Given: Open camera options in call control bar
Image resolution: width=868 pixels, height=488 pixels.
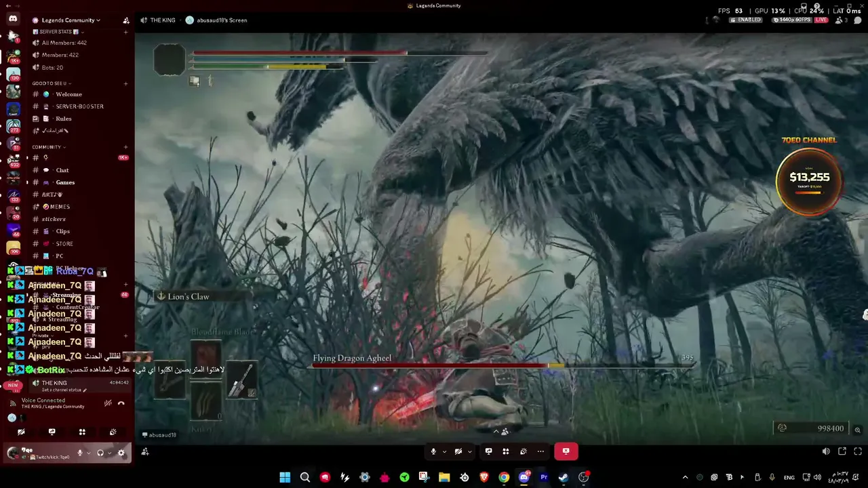Looking at the screenshot, I should pos(470,451).
